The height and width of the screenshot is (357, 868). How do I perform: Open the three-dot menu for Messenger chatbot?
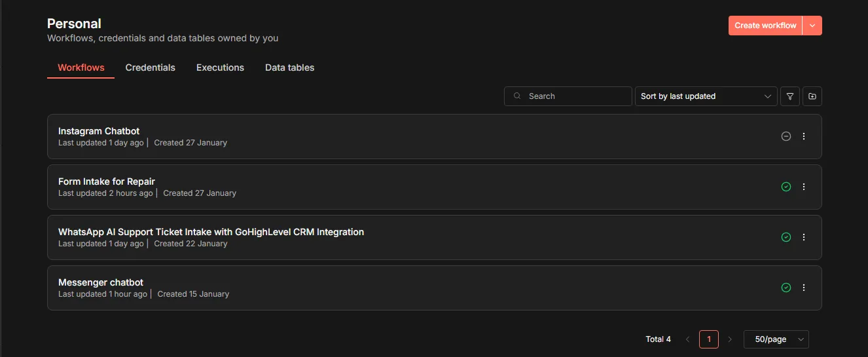pyautogui.click(x=804, y=288)
